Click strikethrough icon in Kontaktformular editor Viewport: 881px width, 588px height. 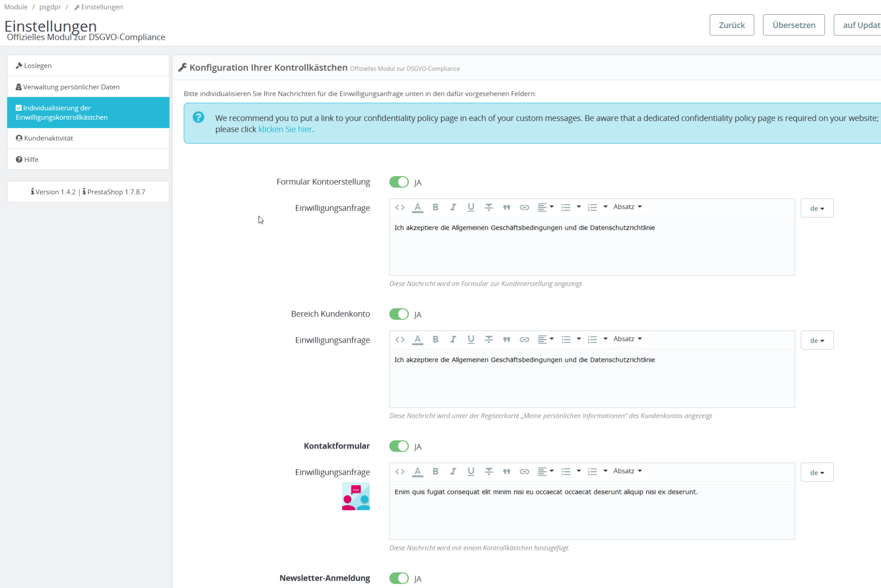489,472
